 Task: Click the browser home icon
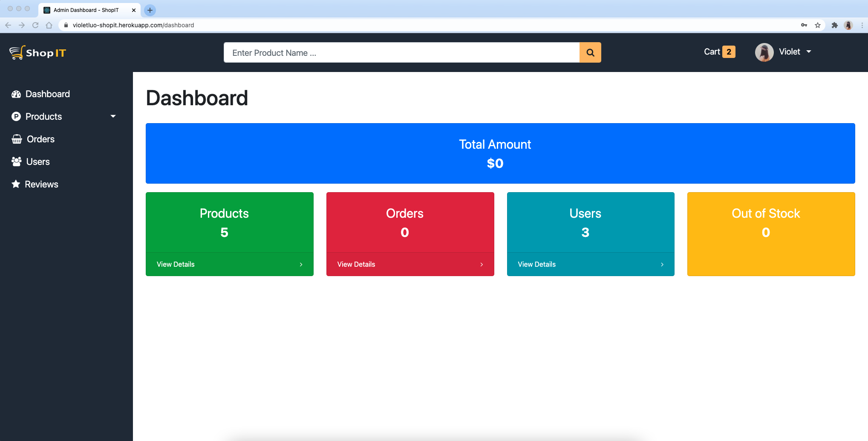(49, 25)
